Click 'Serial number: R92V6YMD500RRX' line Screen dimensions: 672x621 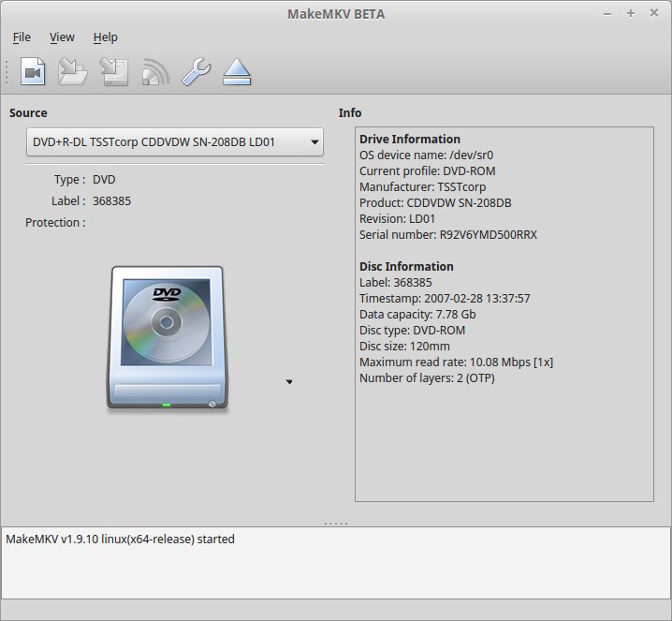tap(448, 234)
